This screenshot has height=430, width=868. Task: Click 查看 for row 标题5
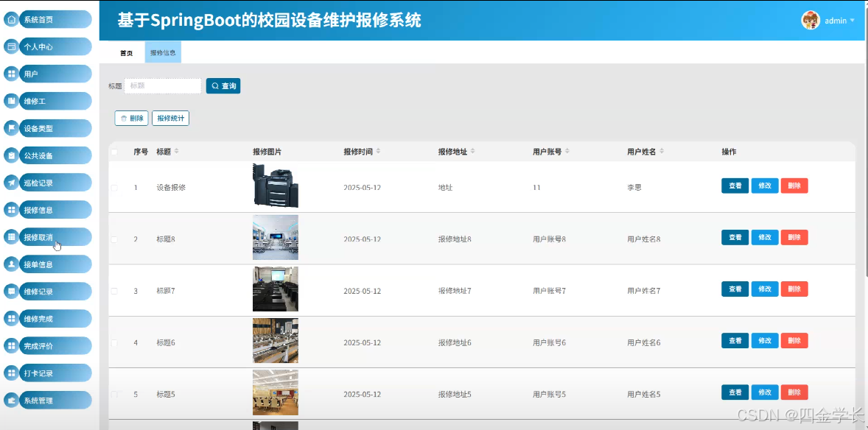click(735, 392)
